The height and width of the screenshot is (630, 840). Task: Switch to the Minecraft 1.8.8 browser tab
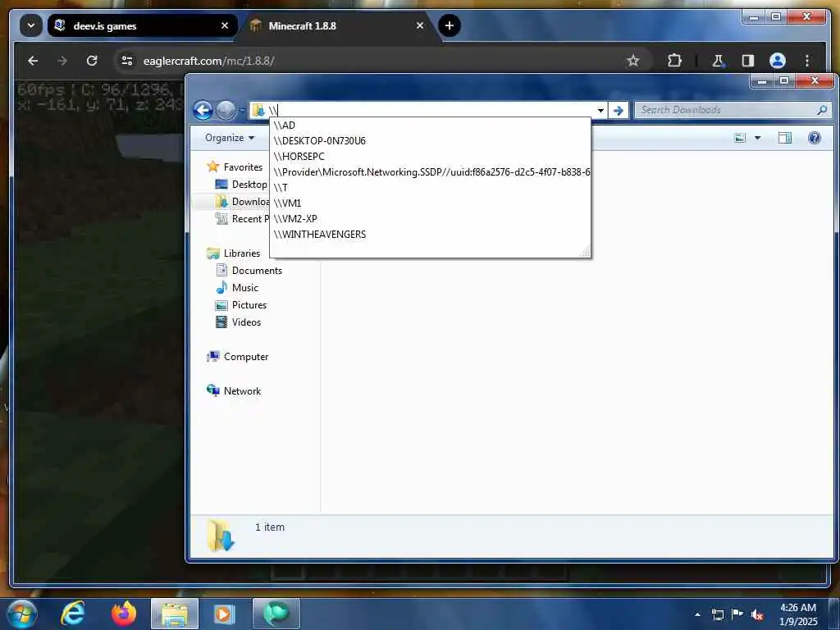click(x=337, y=25)
